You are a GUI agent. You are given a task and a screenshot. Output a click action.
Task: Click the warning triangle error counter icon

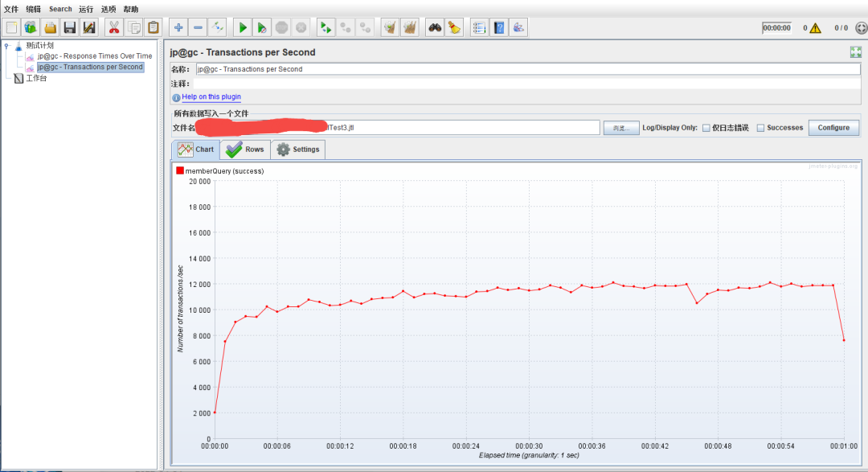click(x=816, y=28)
